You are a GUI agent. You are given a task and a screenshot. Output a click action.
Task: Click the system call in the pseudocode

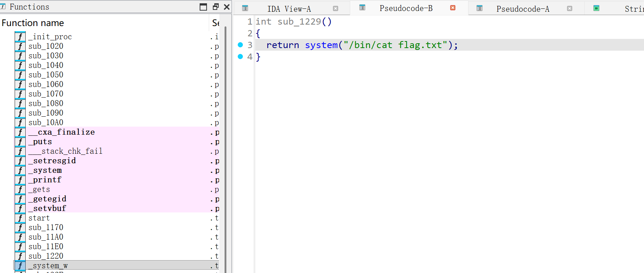click(321, 45)
